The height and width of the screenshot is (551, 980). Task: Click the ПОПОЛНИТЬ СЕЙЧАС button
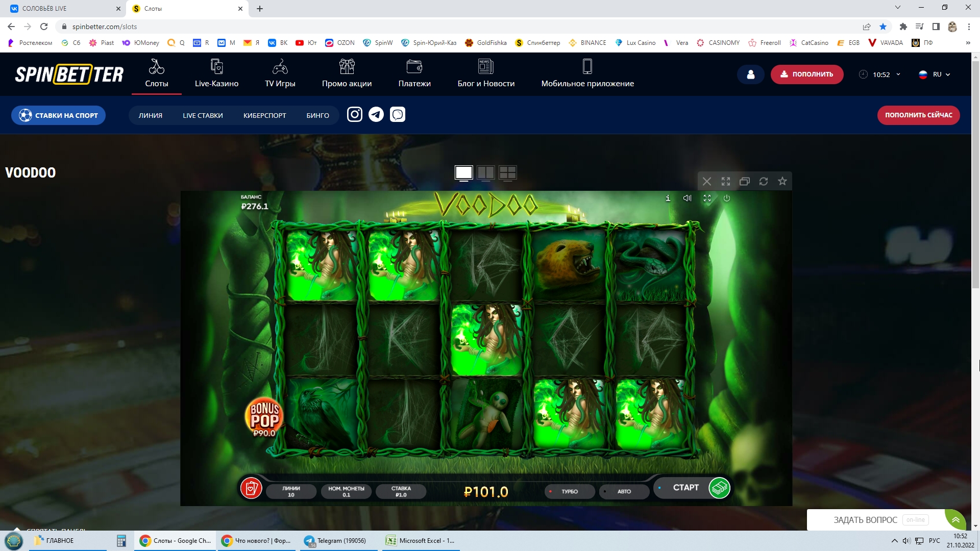918,115
